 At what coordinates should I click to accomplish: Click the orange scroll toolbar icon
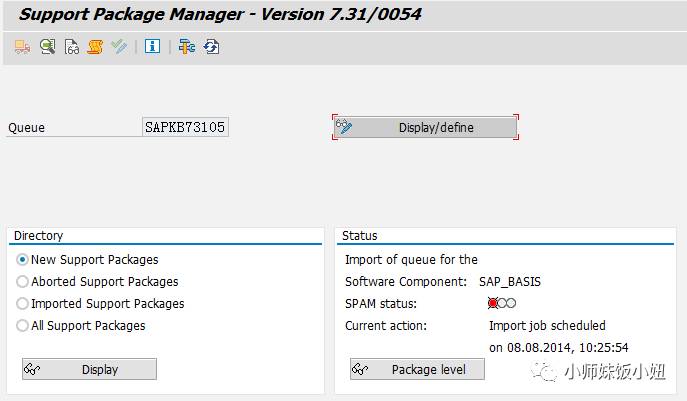[x=95, y=46]
